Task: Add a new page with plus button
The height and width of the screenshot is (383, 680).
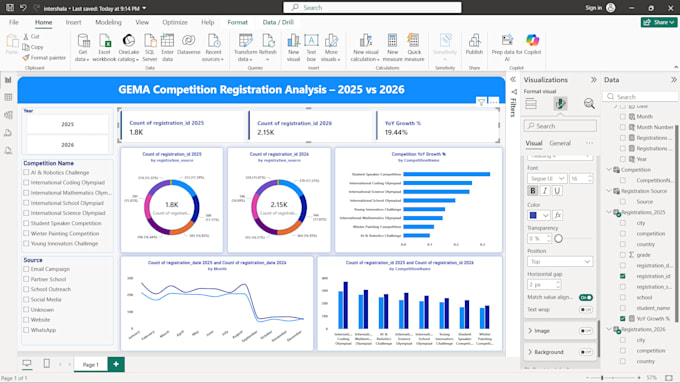Action: (x=116, y=364)
